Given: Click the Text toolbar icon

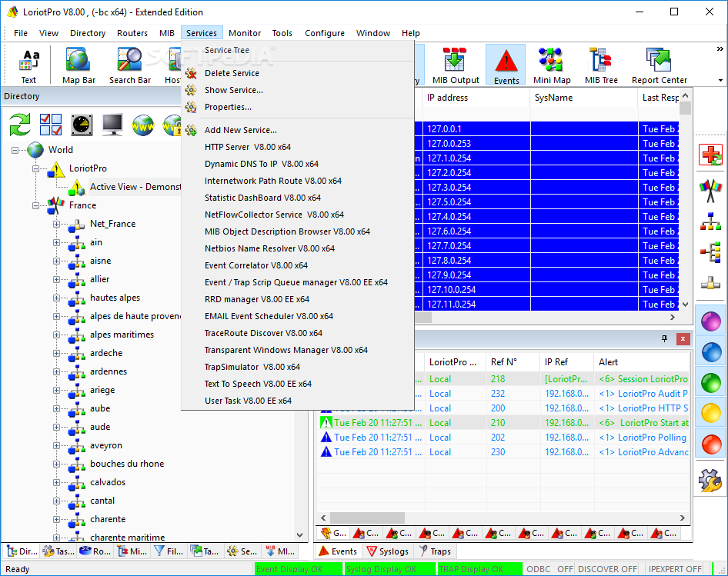Looking at the screenshot, I should click(28, 66).
